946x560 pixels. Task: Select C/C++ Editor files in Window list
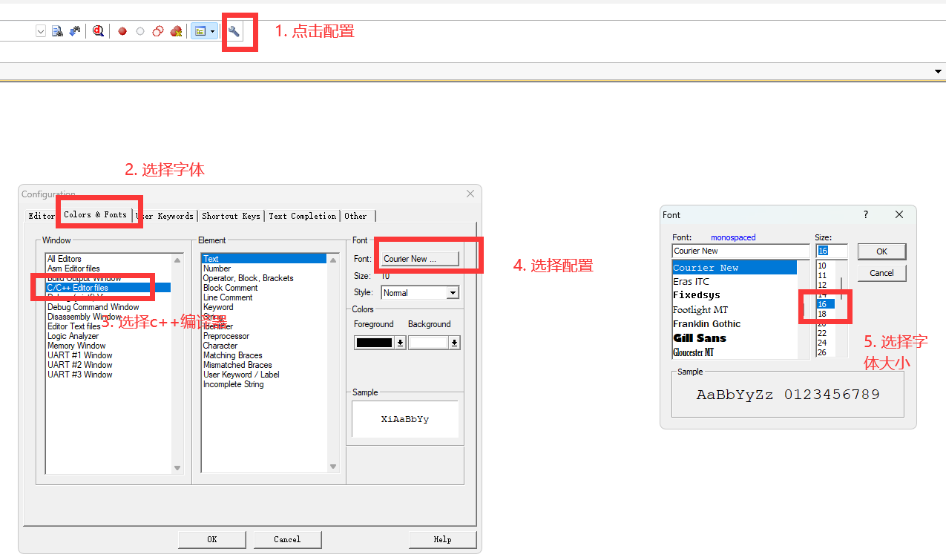(x=108, y=288)
